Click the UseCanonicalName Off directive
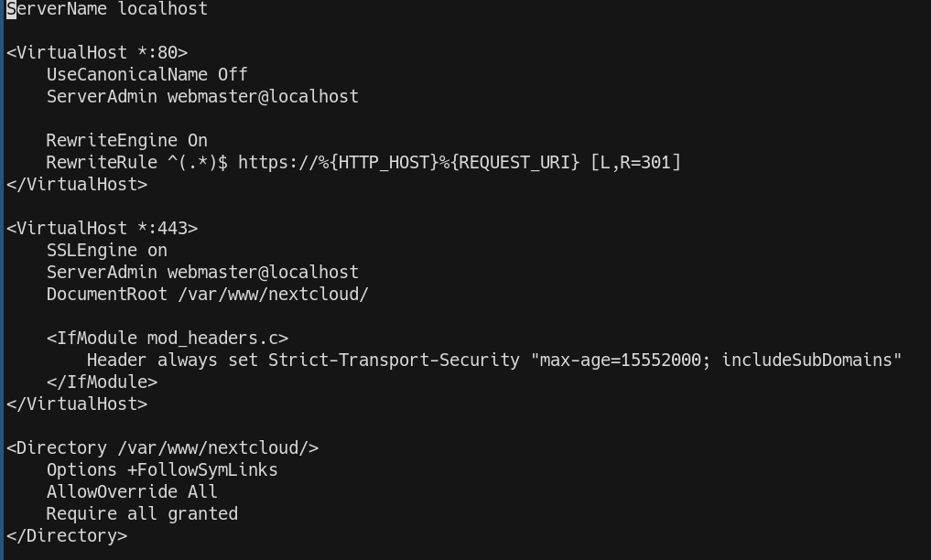This screenshot has width=931, height=560. pyautogui.click(x=147, y=75)
